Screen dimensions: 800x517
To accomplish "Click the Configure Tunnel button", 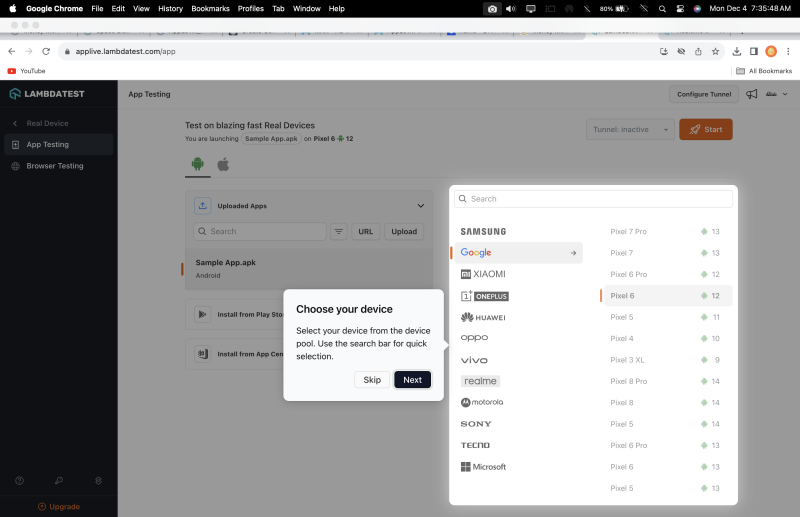I will click(x=704, y=94).
